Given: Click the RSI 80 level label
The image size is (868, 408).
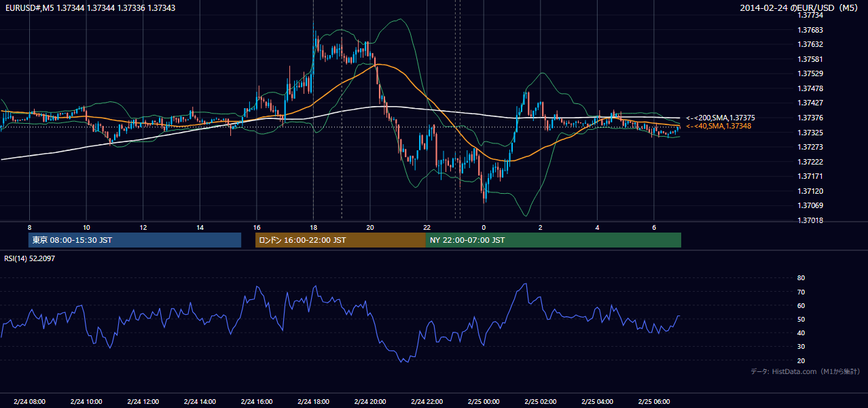Looking at the screenshot, I should coord(801,278).
